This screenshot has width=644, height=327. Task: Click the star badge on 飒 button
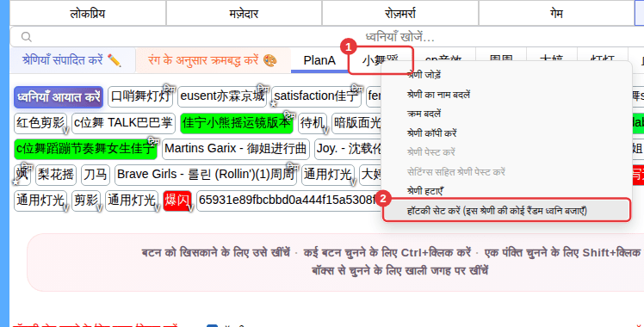click(15, 182)
